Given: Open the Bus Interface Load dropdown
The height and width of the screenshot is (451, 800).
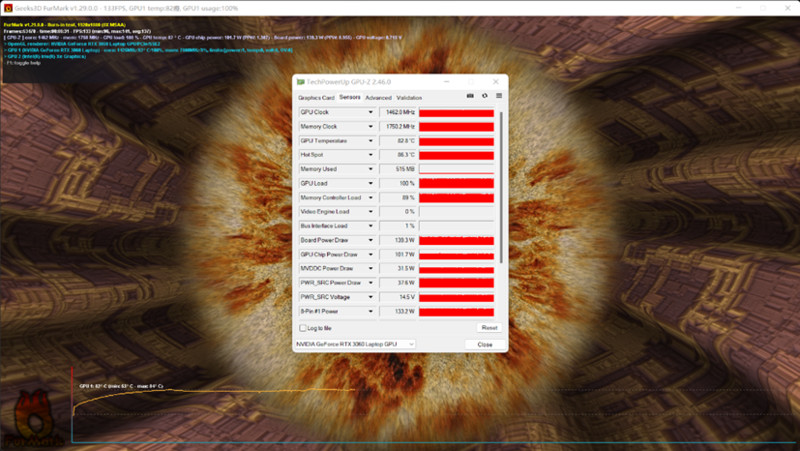Looking at the screenshot, I should coord(370,226).
